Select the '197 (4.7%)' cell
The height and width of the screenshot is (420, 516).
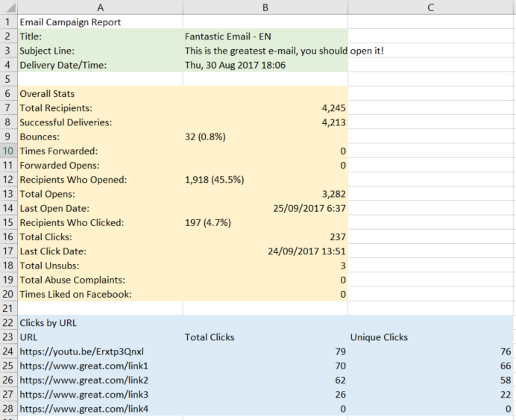coord(265,222)
